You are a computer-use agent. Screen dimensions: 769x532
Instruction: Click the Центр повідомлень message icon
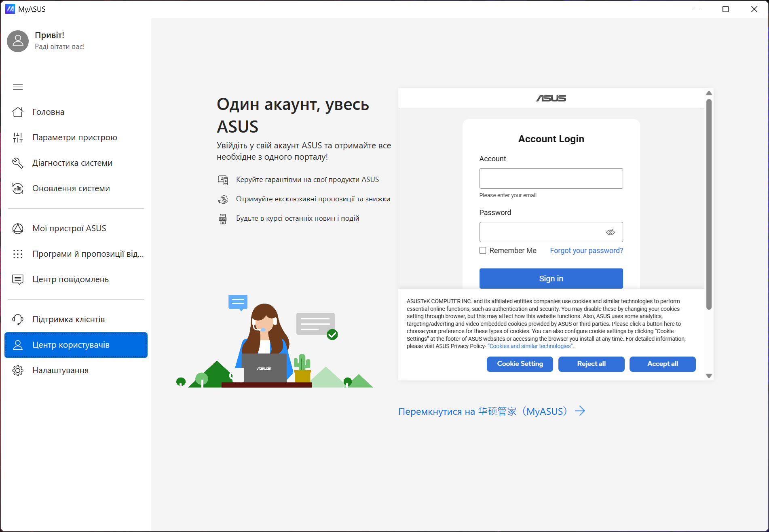(x=18, y=279)
